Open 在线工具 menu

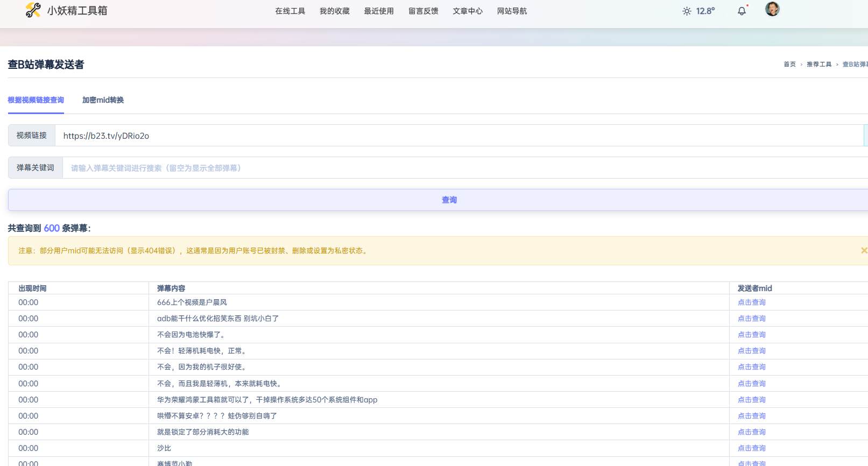click(290, 11)
